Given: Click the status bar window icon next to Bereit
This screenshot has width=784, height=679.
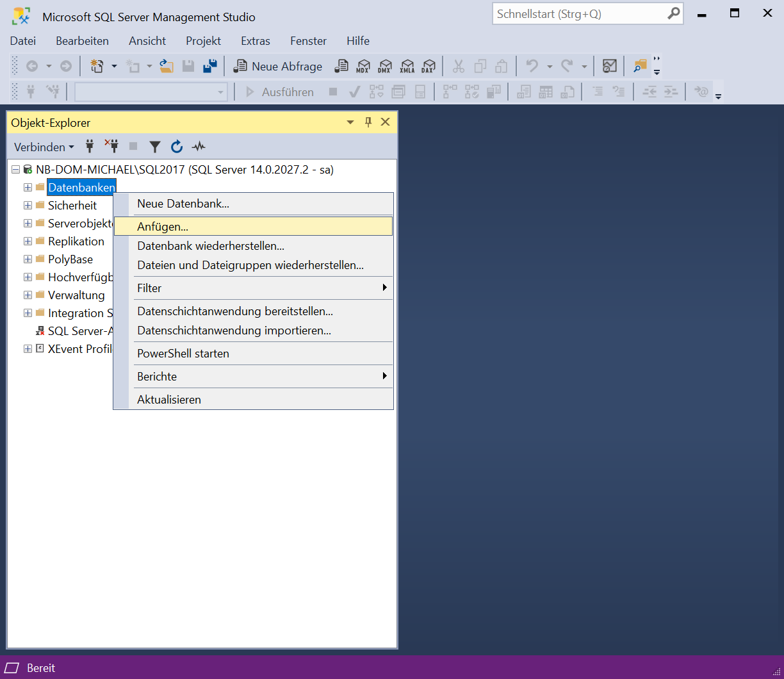Looking at the screenshot, I should coord(12,668).
